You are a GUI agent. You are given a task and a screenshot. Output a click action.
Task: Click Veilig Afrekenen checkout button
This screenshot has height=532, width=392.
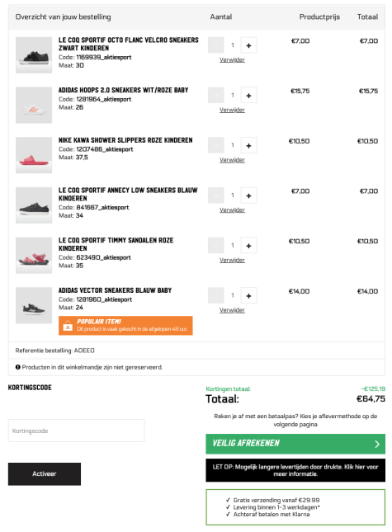point(295,444)
